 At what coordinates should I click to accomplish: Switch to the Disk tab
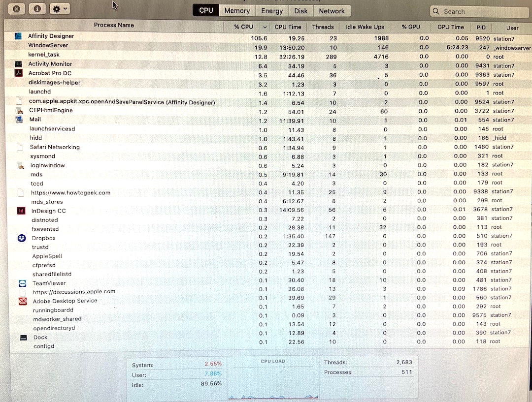click(300, 11)
